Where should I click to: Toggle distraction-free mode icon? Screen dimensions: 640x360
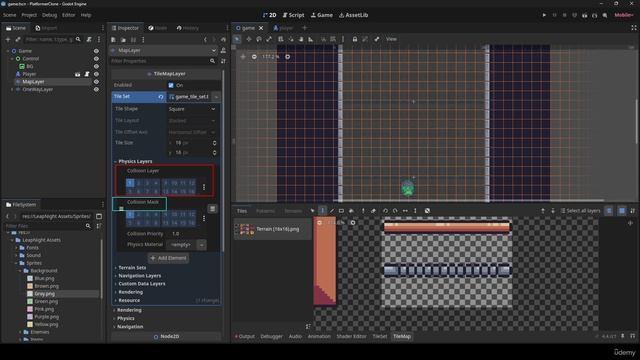pos(633,28)
